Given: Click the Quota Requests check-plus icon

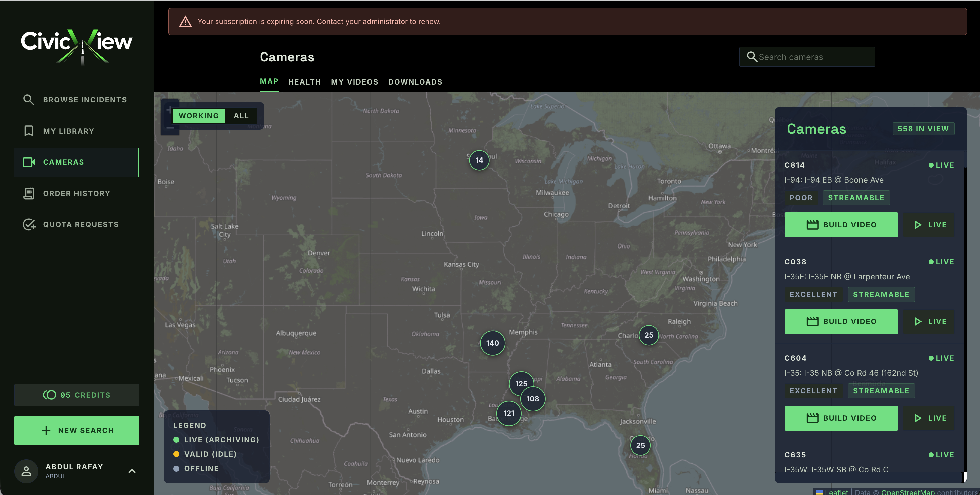Looking at the screenshot, I should pos(29,225).
